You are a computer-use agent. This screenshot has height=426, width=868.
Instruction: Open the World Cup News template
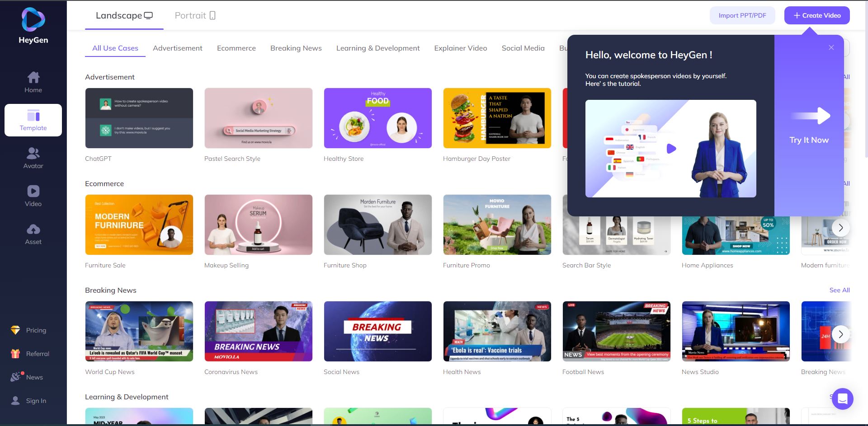pos(139,331)
